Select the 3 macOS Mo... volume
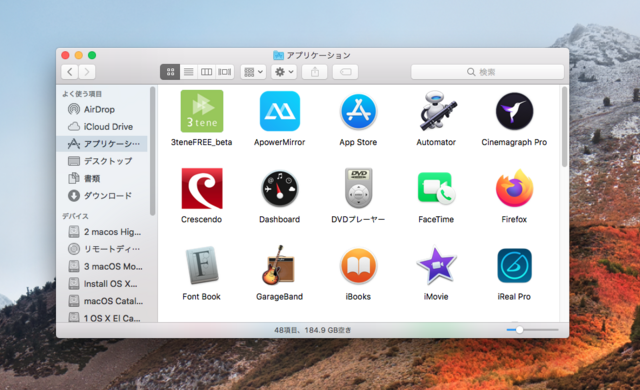 (x=102, y=266)
